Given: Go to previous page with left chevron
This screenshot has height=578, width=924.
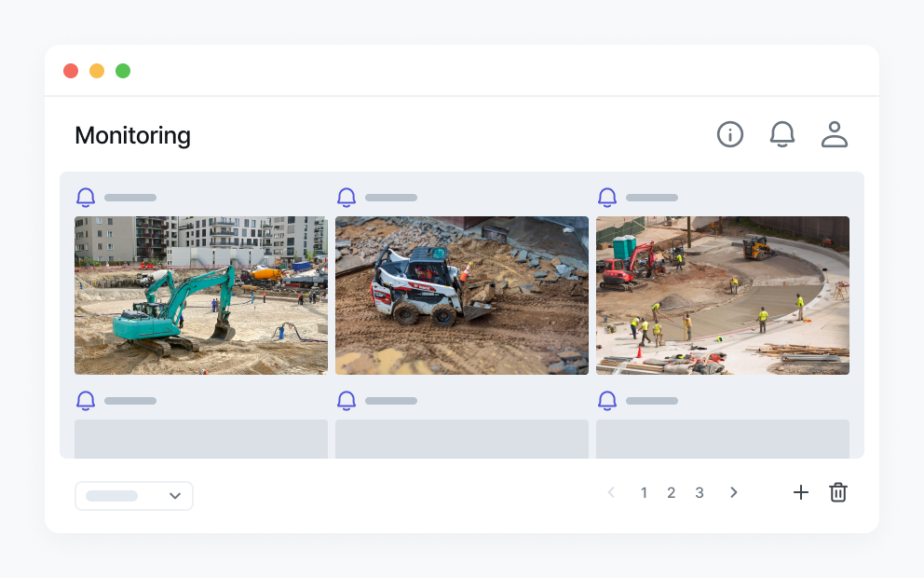Looking at the screenshot, I should point(611,492).
